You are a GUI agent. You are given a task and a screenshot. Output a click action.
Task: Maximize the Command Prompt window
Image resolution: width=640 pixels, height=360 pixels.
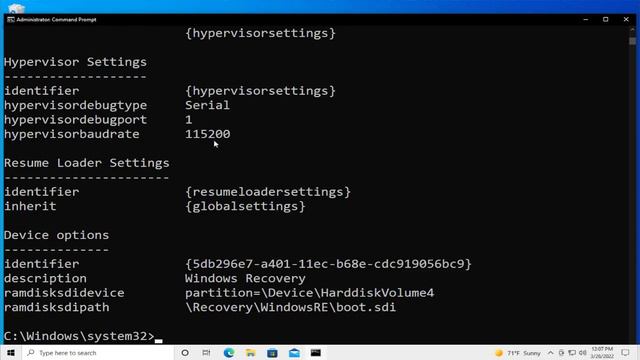pyautogui.click(x=606, y=19)
